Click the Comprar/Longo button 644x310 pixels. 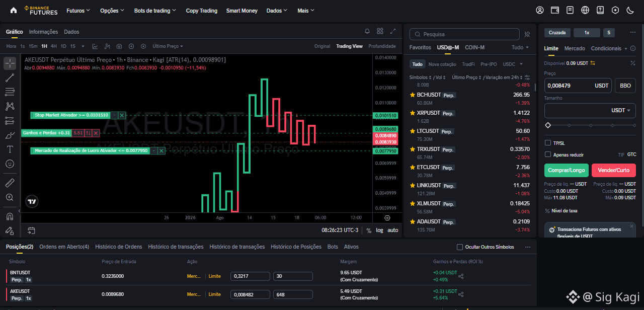567,170
